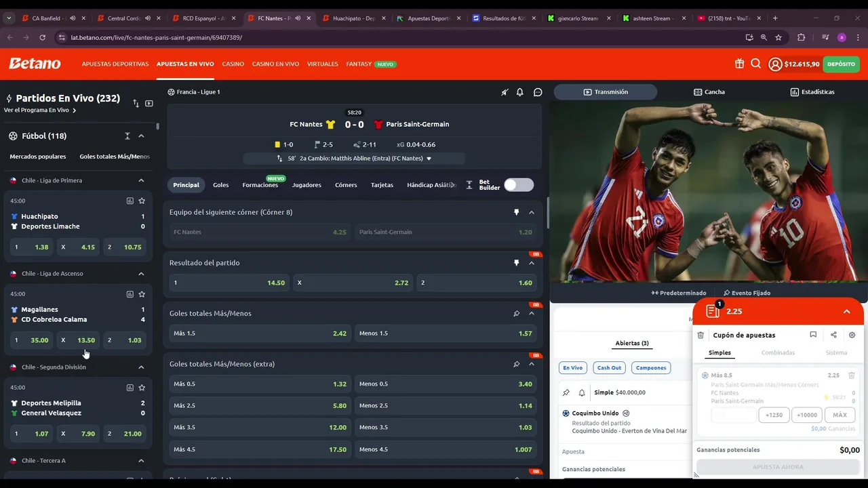Open the gift promotions icon in header
This screenshot has width=868, height=488.
739,64
